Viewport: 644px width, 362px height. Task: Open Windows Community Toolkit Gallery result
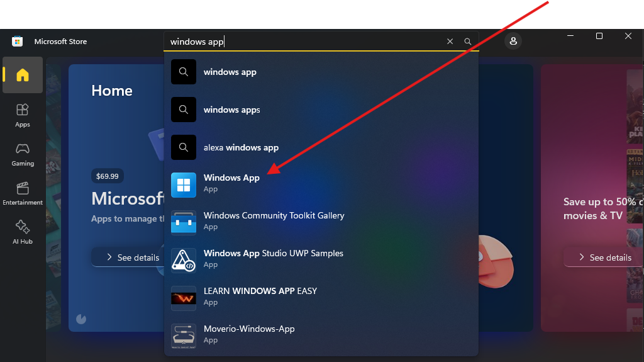coord(274,221)
